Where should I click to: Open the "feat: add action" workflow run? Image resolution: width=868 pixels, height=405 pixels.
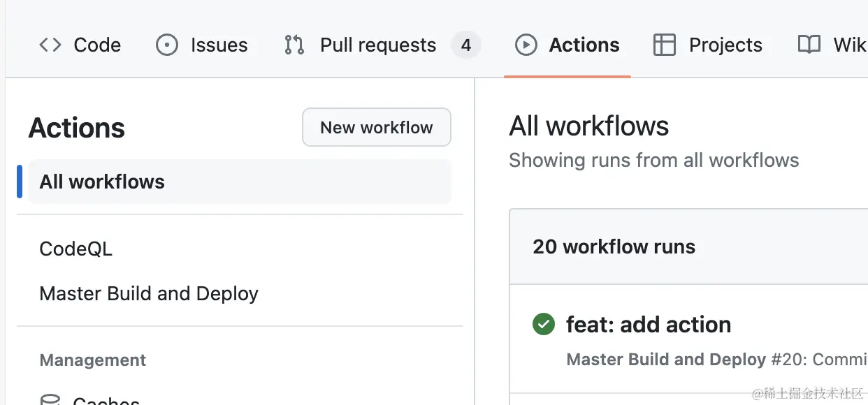click(x=649, y=325)
